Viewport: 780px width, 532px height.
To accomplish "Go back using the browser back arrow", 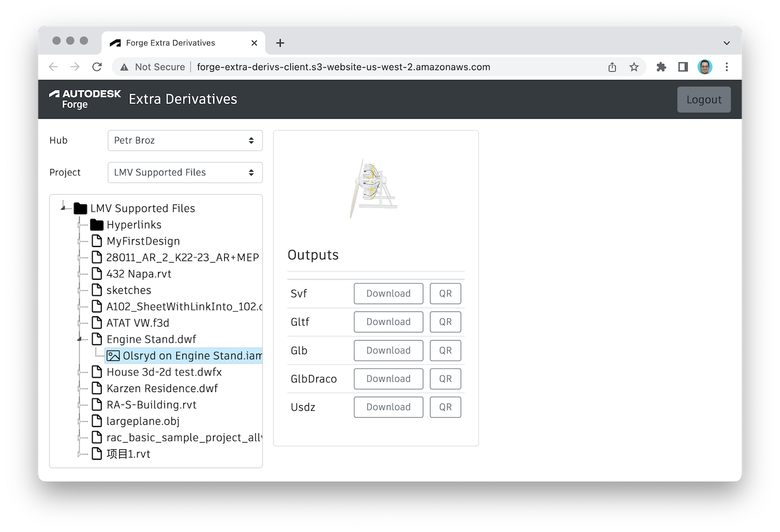I will click(x=53, y=67).
